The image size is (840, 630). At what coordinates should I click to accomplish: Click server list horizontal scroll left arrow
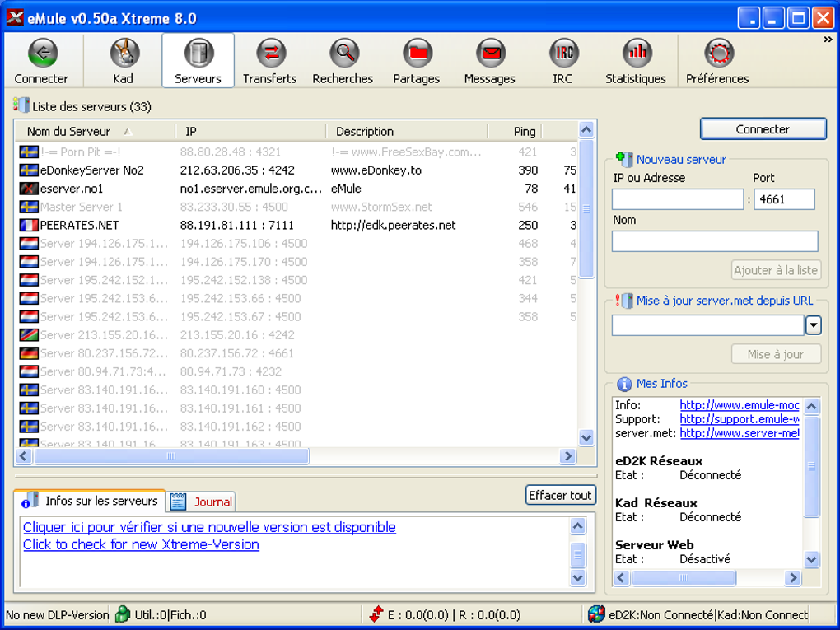[24, 456]
